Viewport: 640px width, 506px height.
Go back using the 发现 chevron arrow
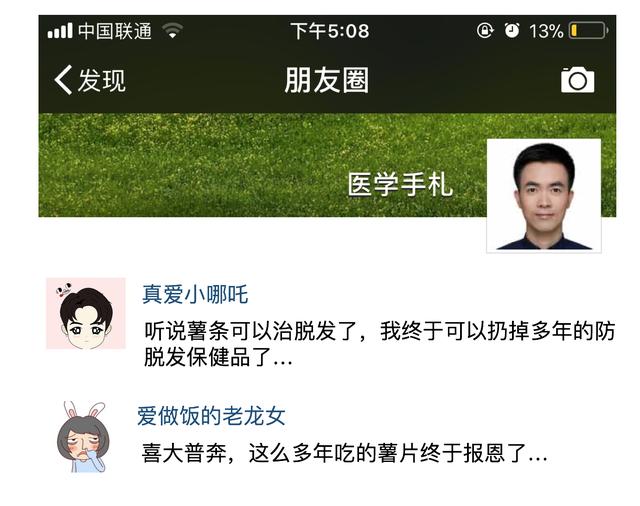[63, 80]
